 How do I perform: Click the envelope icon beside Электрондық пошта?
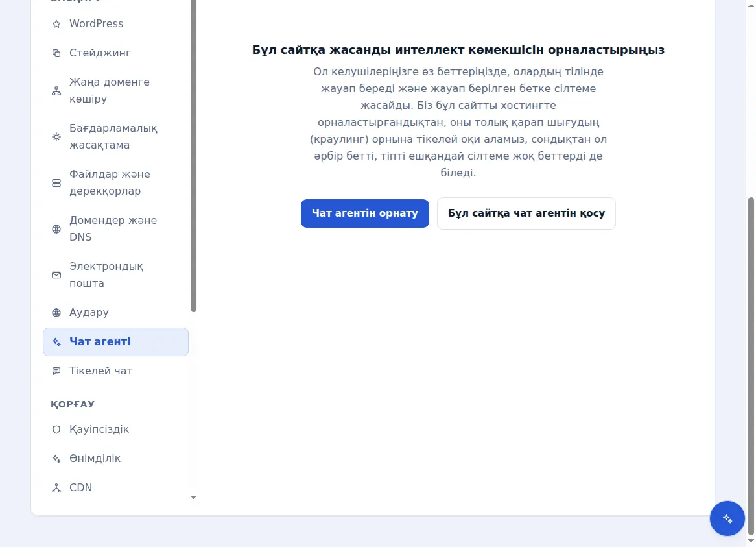(x=56, y=275)
